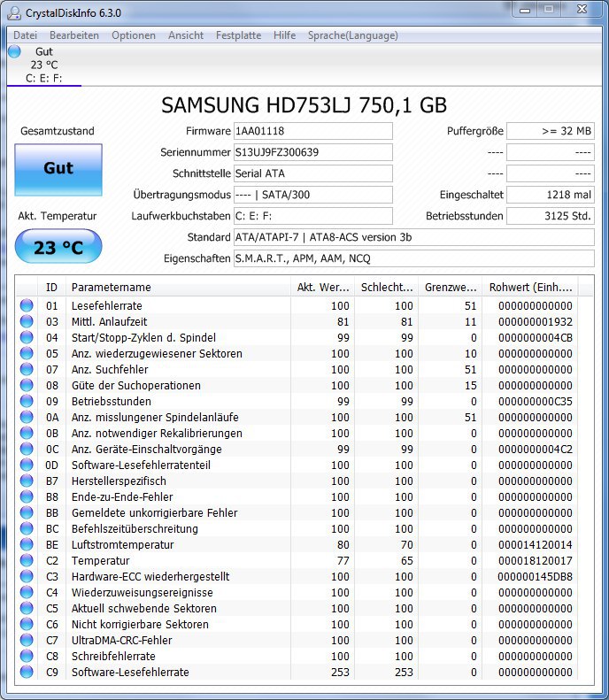Image resolution: width=609 pixels, height=700 pixels.
Task: Open the Optionen menu
Action: [134, 35]
